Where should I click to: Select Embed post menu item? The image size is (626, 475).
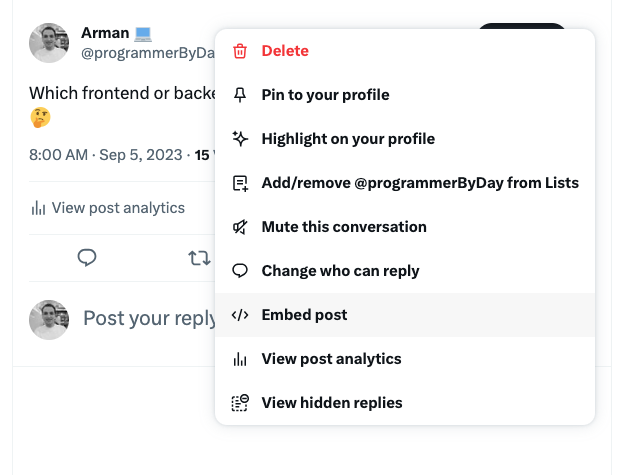[x=304, y=315]
